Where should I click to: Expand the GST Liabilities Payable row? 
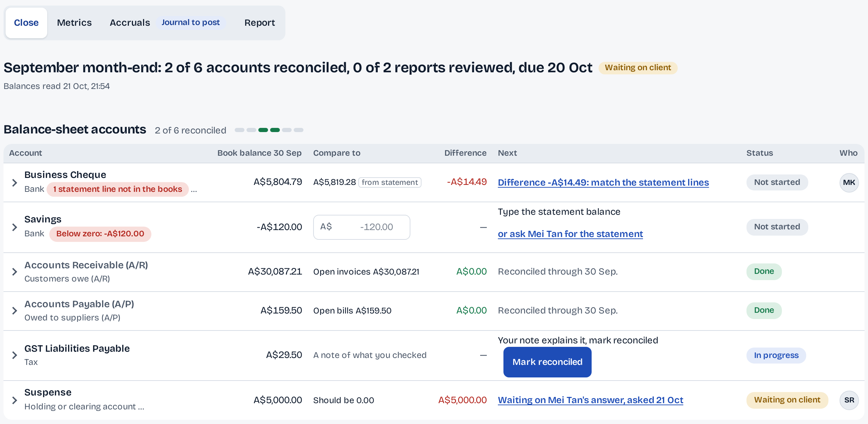(x=15, y=355)
